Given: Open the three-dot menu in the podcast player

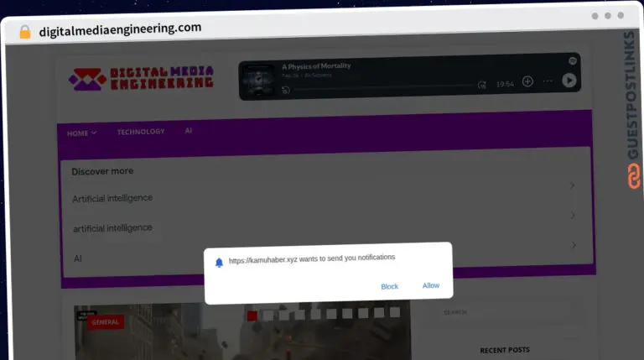Looking at the screenshot, I should pyautogui.click(x=548, y=81).
